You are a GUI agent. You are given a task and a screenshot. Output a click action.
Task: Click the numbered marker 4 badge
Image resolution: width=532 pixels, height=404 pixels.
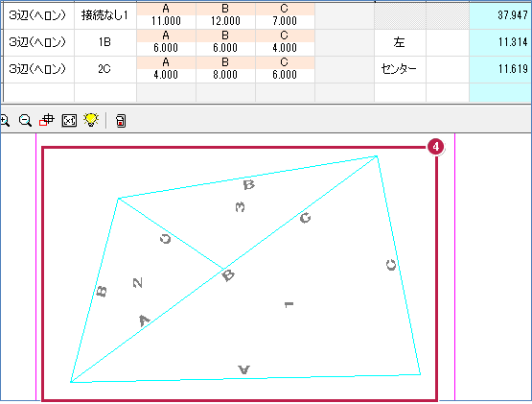(x=435, y=147)
